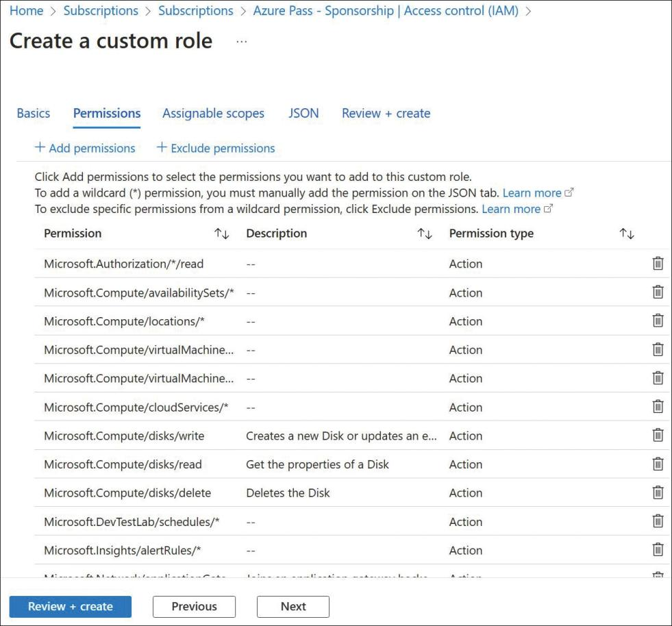The height and width of the screenshot is (626, 672).
Task: Click the 'Create a custom role' page title
Action: click(111, 41)
